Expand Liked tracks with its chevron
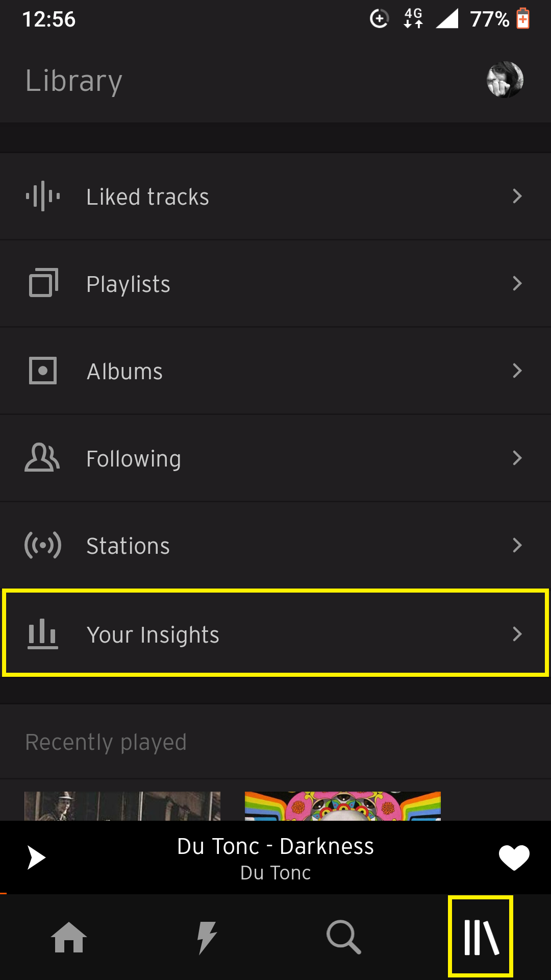Image resolution: width=551 pixels, height=980 pixels. click(517, 196)
